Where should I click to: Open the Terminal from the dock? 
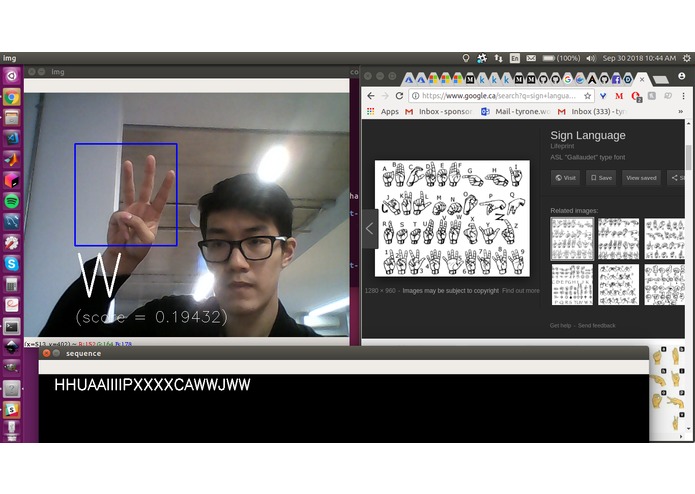click(x=12, y=327)
